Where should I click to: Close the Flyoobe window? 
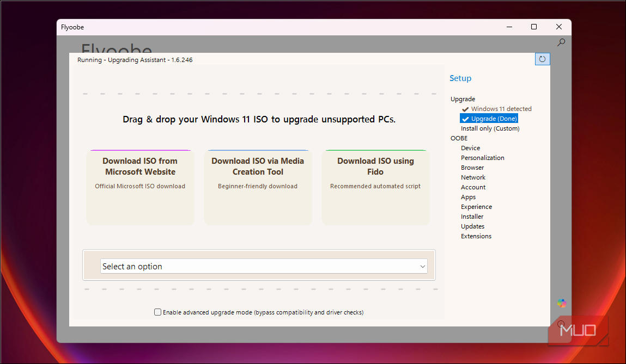(559, 27)
